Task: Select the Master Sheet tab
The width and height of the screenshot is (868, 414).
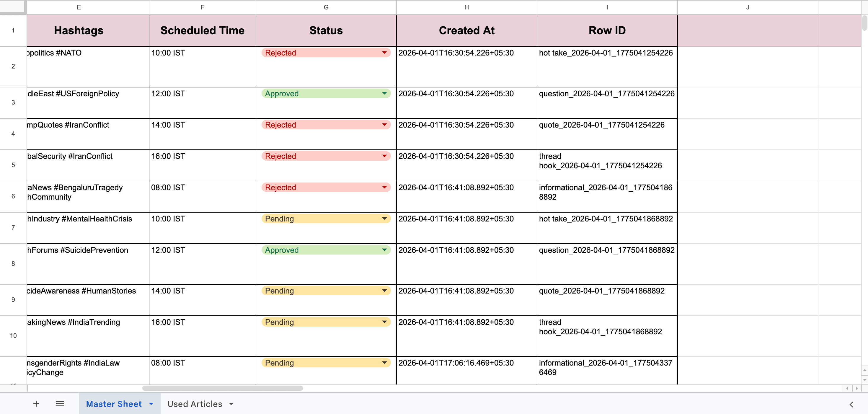Action: click(x=114, y=404)
